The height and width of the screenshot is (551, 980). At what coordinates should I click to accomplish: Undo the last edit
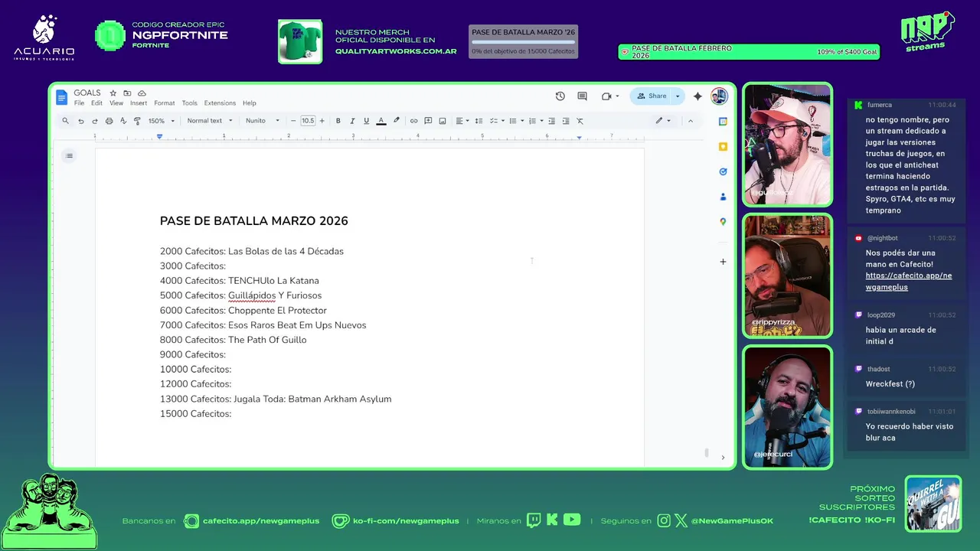tap(80, 121)
